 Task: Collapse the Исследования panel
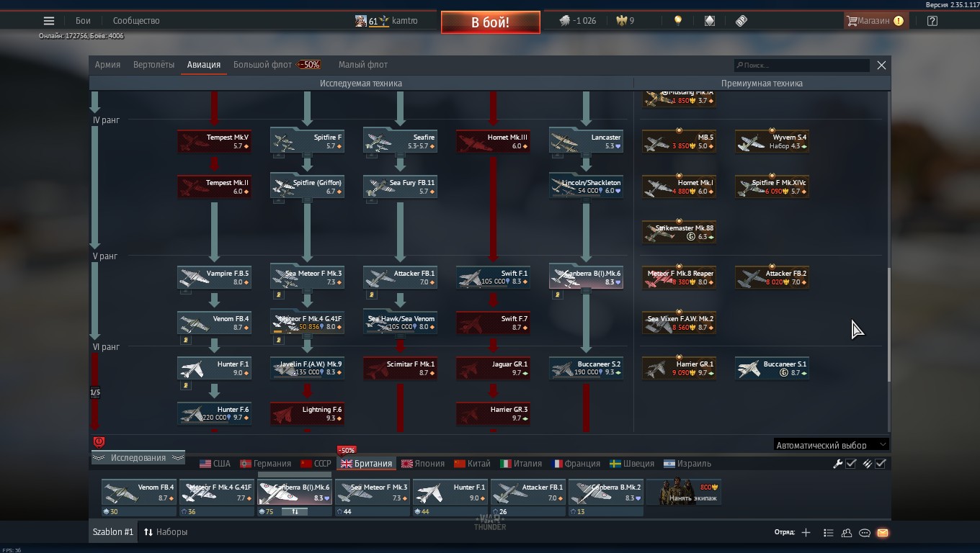138,458
